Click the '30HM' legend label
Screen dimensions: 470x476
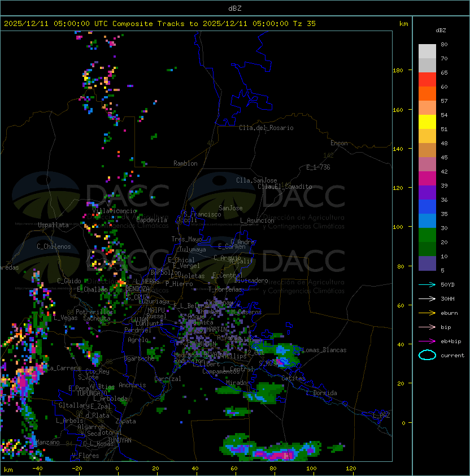coord(447,299)
